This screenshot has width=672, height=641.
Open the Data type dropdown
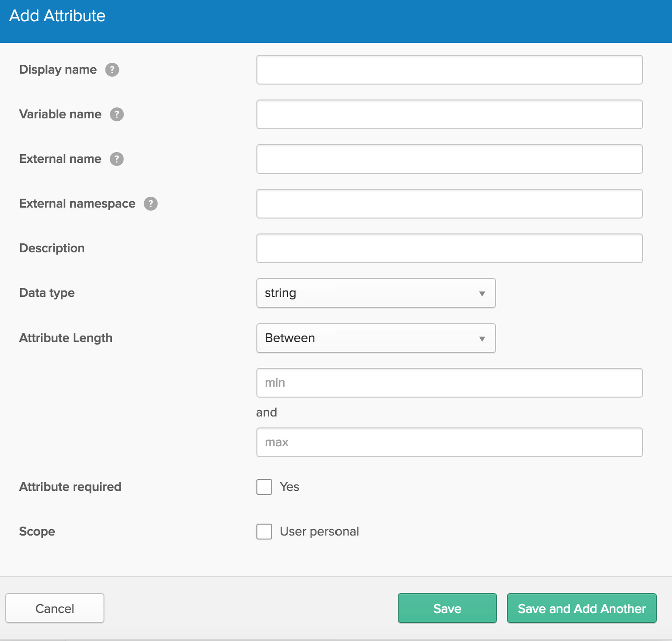tap(376, 293)
